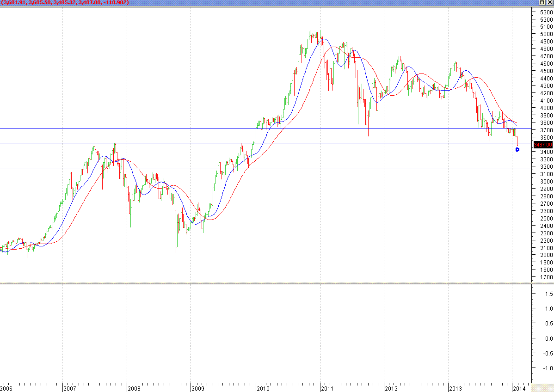Click the 1800 price axis label
This screenshot has width=554, height=392.
[546, 270]
